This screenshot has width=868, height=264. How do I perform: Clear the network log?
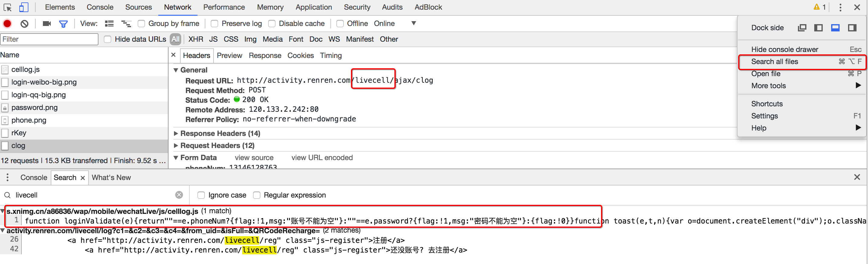(24, 24)
